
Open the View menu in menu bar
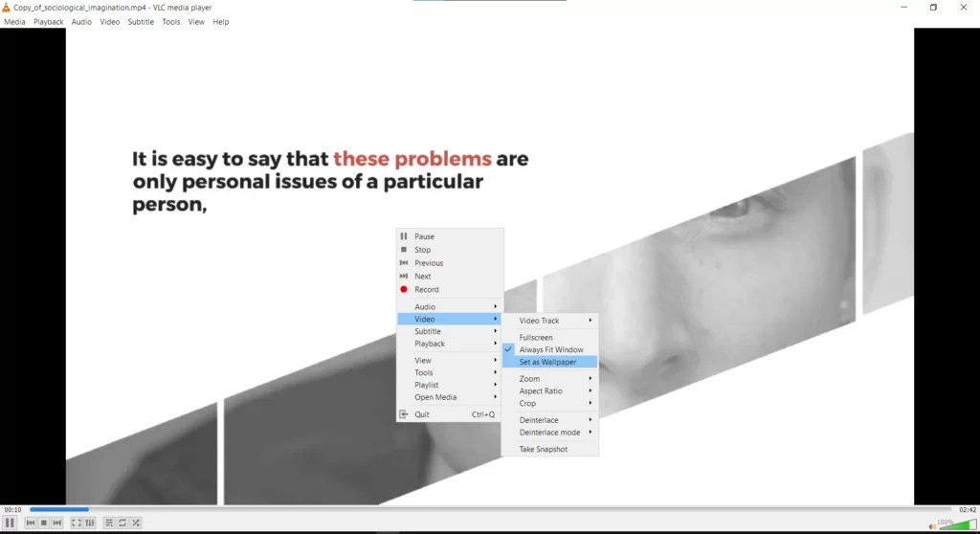point(196,22)
